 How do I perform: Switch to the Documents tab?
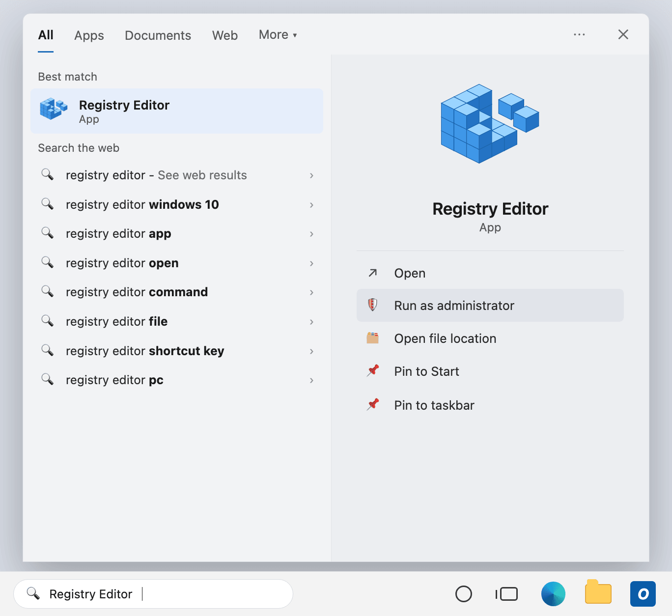pos(158,35)
